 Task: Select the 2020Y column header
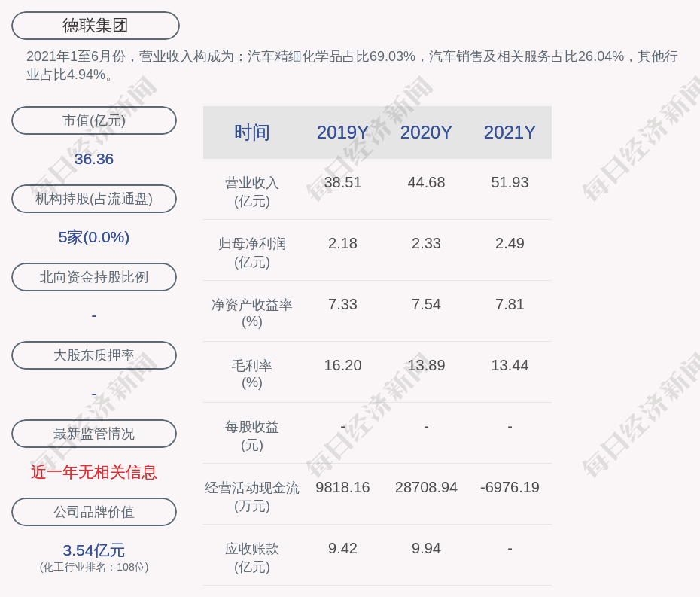pyautogui.click(x=426, y=132)
